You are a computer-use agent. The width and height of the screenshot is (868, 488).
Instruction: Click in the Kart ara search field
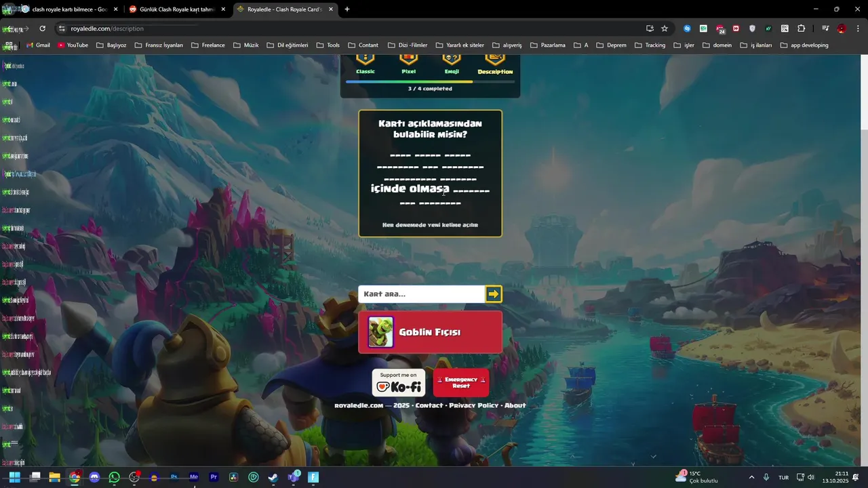[421, 293]
